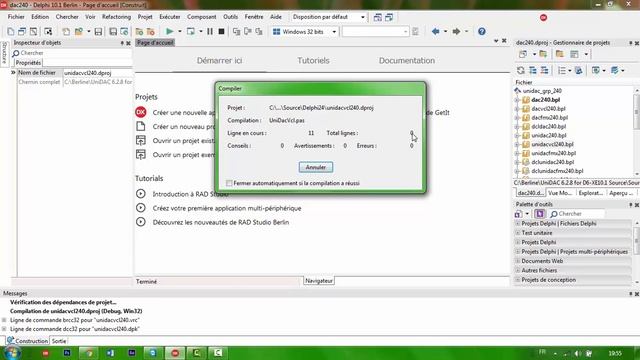Viewport: 640px width, 360px height.
Task: Expand the unidacvcl240.bpl project node
Action: pyautogui.click(x=517, y=144)
